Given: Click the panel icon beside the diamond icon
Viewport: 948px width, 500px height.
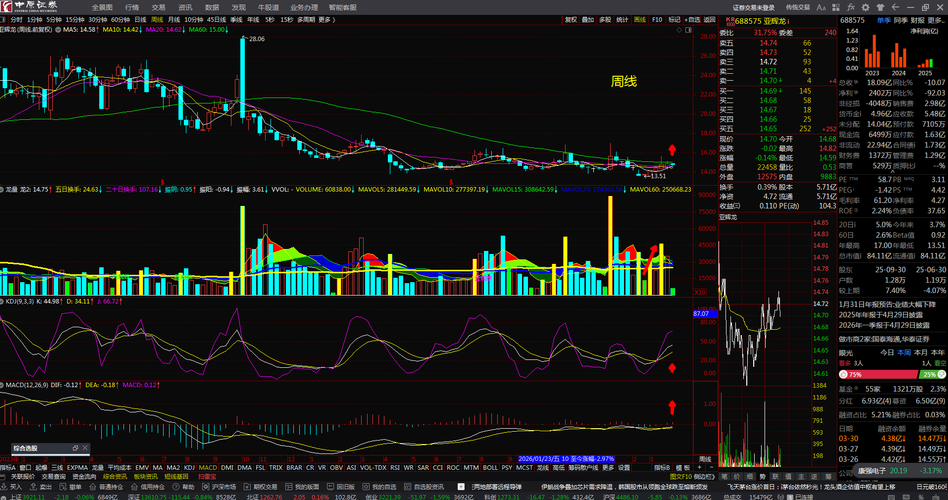Looking at the screenshot, I should (x=687, y=29).
